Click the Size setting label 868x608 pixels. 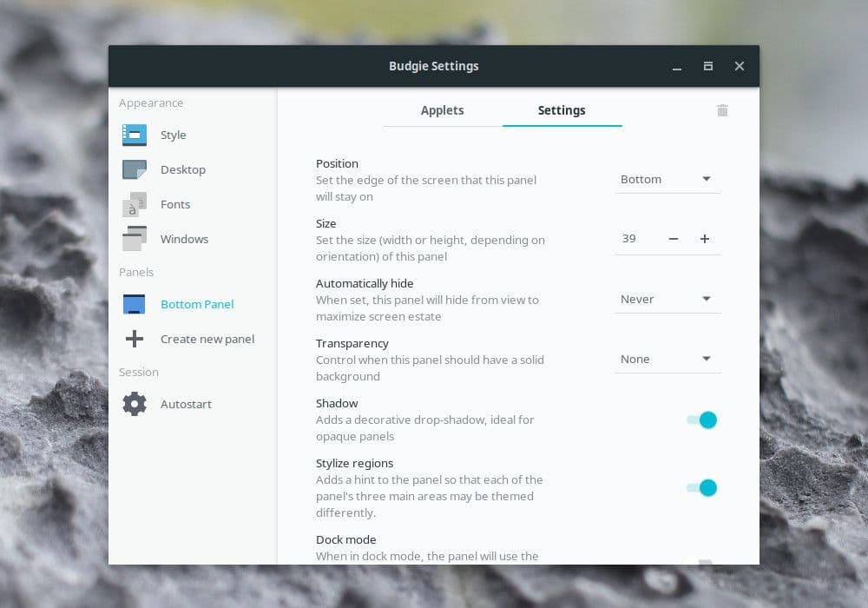tap(326, 224)
